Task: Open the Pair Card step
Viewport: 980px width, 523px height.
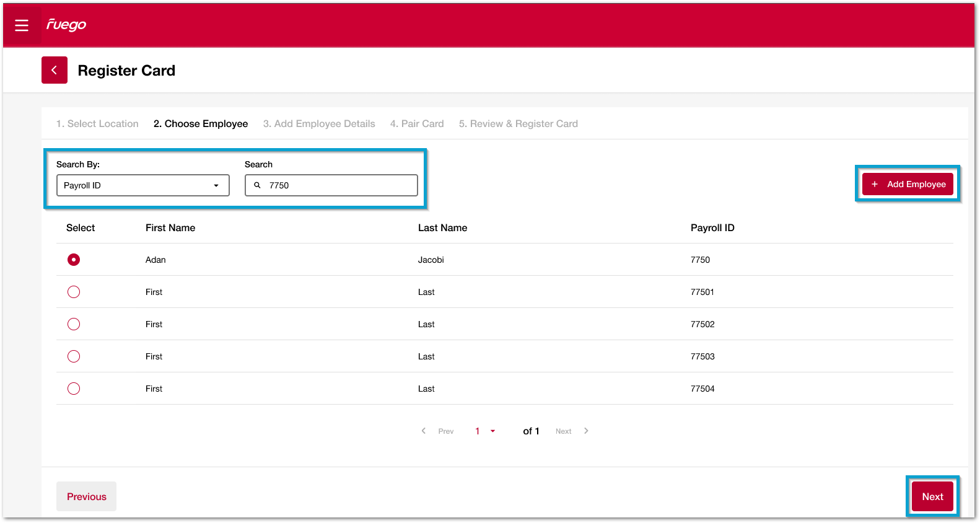Action: 417,124
